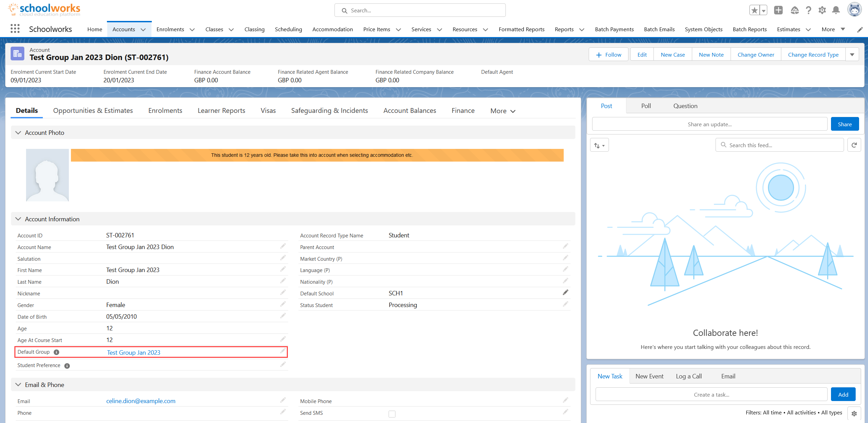
Task: Click the account photo placeholder thumbnail
Action: tap(47, 175)
